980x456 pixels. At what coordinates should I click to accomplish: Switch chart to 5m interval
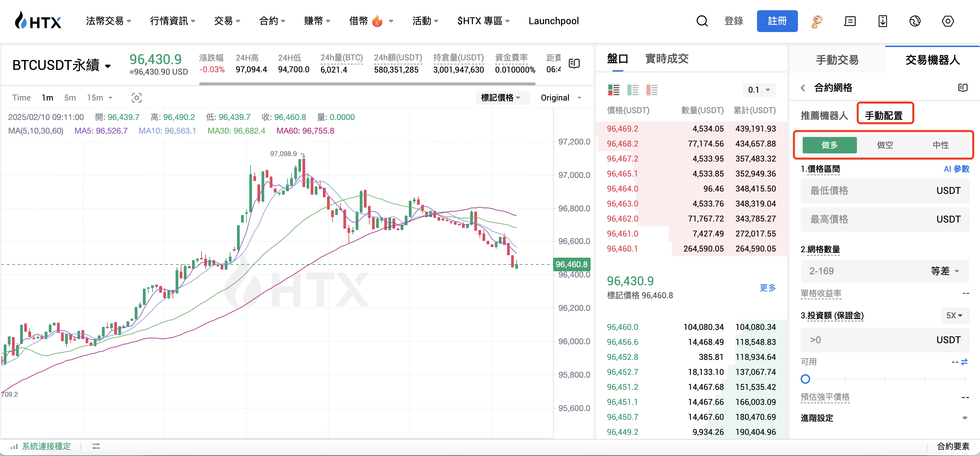point(70,98)
